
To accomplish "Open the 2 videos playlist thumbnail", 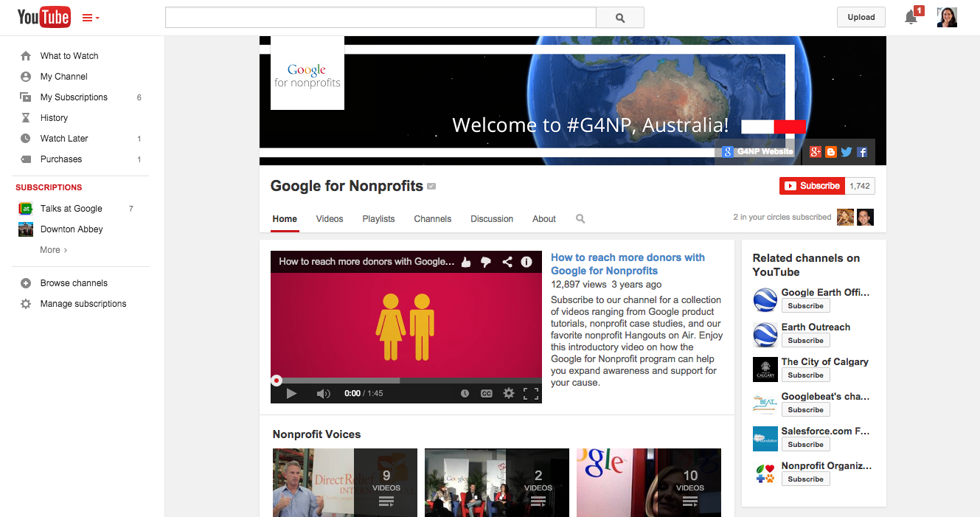I will click(x=497, y=482).
